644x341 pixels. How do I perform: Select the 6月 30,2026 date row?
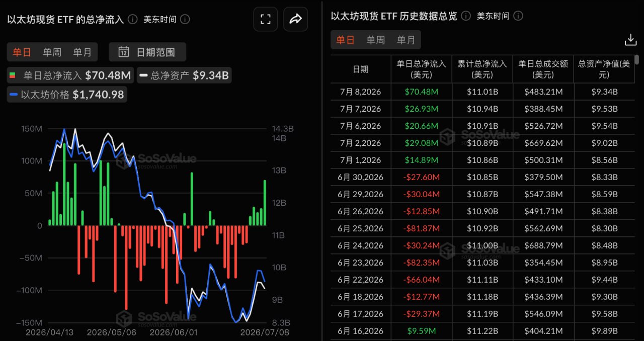(361, 177)
